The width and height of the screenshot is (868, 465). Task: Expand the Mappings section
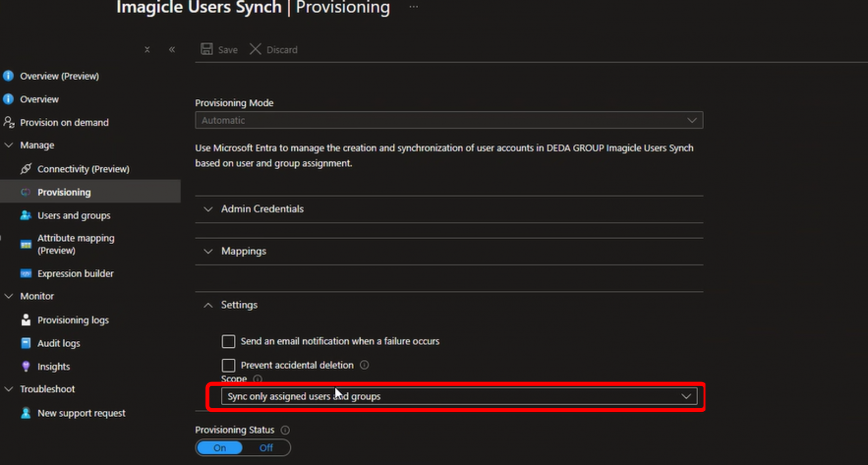(244, 251)
